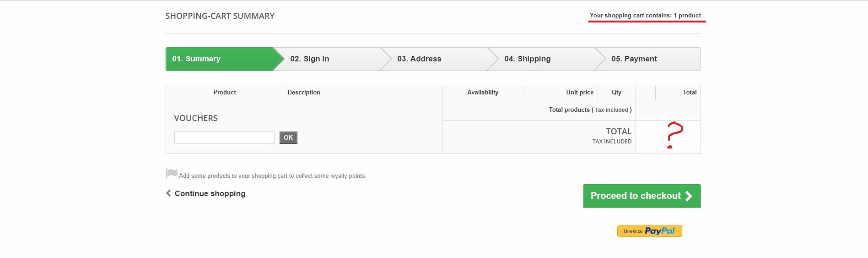The image size is (868, 258).
Task: Select the Availability column header
Action: click(x=483, y=93)
